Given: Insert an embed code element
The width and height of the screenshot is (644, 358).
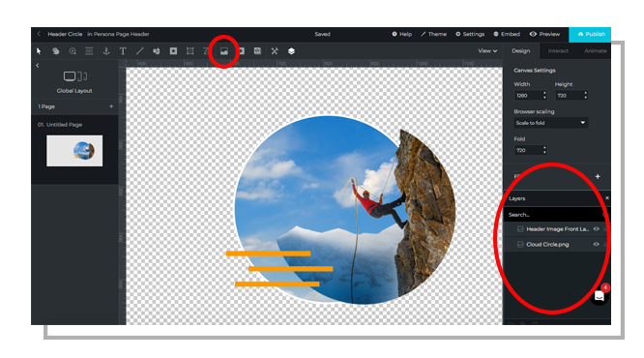Looking at the screenshot, I should tap(257, 51).
